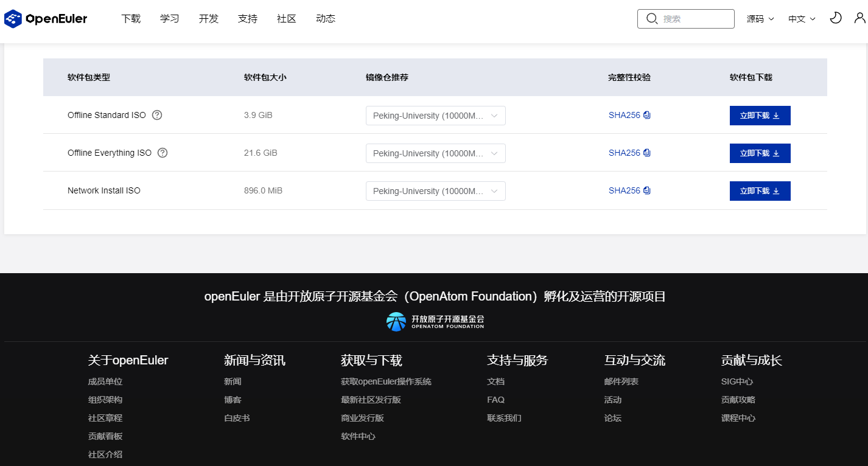This screenshot has height=466, width=868.
Task: Open 社区章程 footer link
Action: pyautogui.click(x=105, y=418)
